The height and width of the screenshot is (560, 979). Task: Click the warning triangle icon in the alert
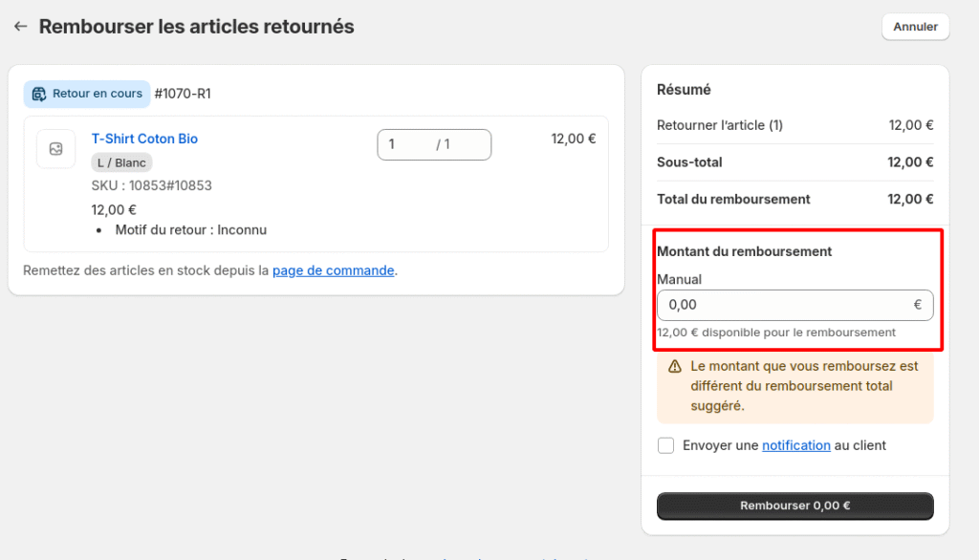675,367
